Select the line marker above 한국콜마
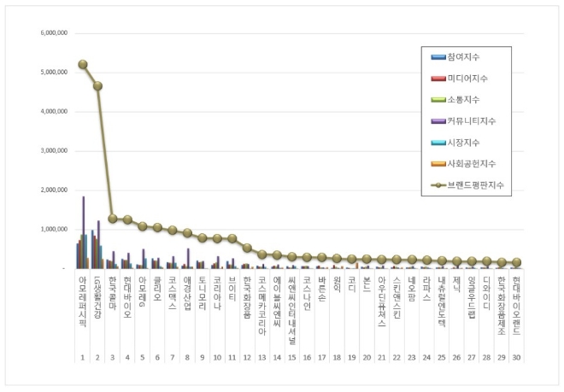This screenshot has width=564, height=392. tap(113, 219)
